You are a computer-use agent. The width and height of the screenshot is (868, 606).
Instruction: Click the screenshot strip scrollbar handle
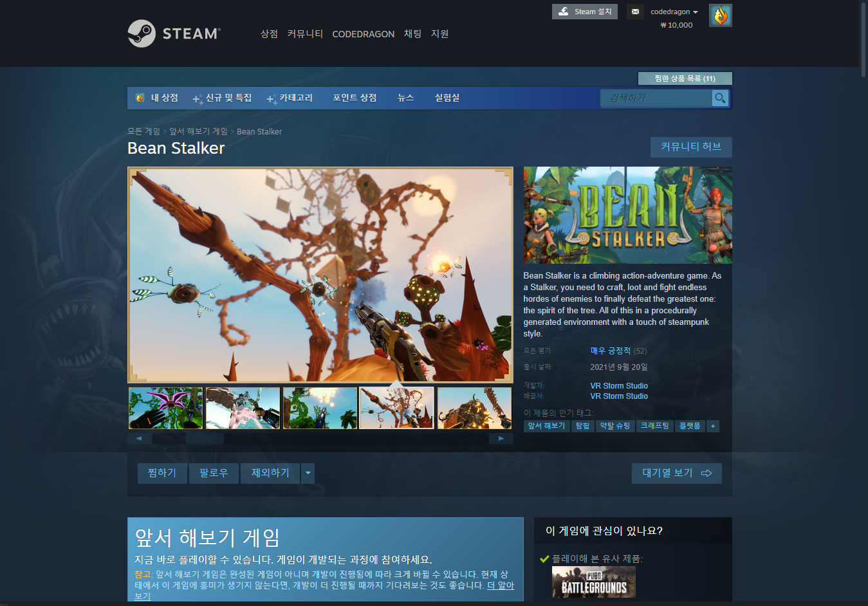(204, 439)
